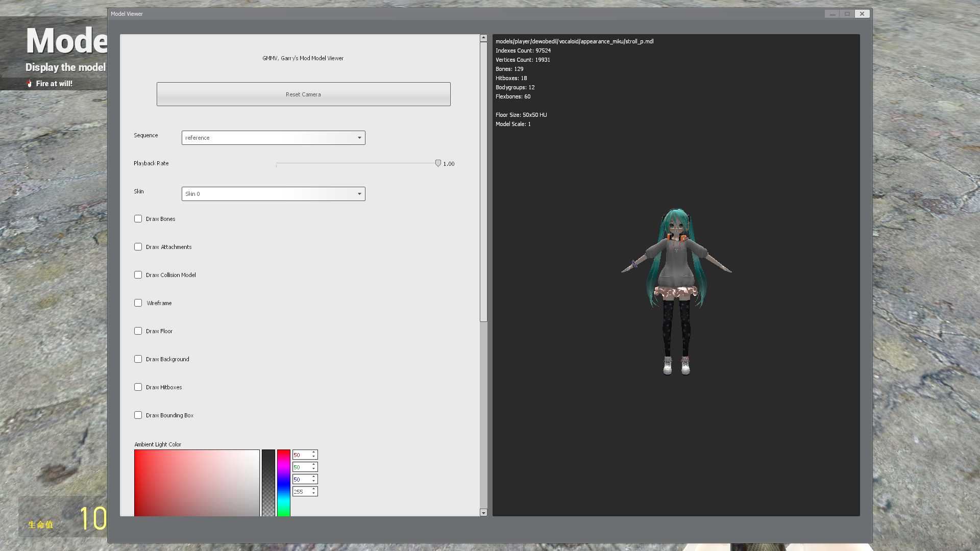
Task: Increase the red value with up arrow
Action: [314, 452]
